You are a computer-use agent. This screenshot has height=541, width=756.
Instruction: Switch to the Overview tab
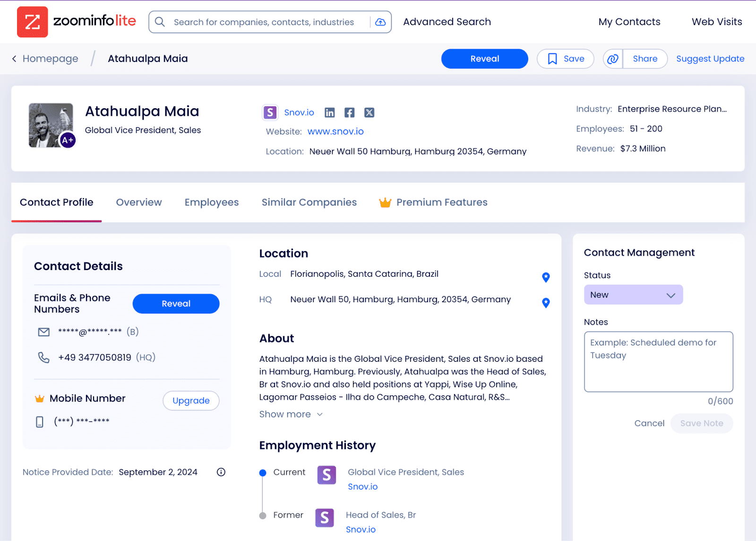[139, 202]
